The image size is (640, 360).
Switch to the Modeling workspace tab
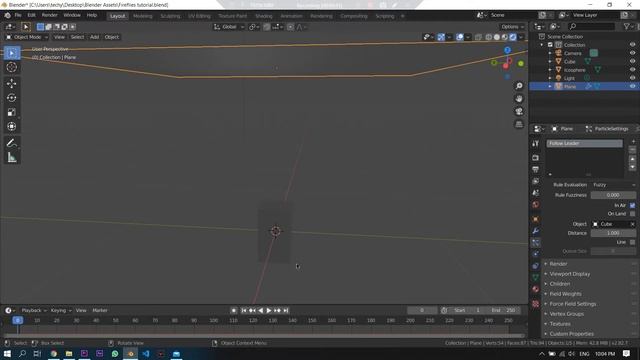142,16
